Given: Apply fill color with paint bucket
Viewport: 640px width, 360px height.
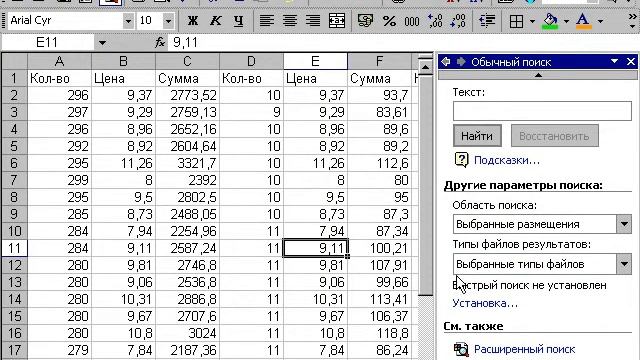Looking at the screenshot, I should click(x=550, y=21).
